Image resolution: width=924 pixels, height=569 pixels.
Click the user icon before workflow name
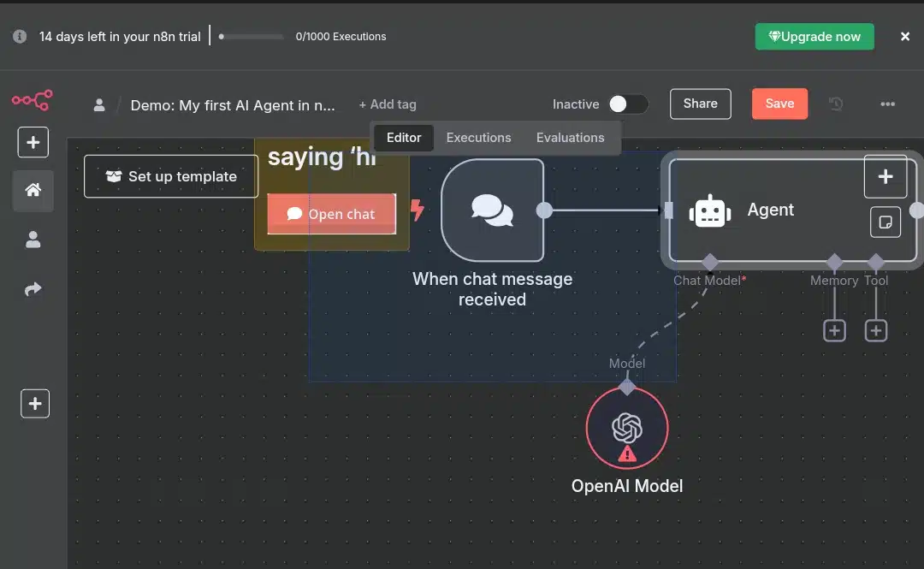[99, 105]
